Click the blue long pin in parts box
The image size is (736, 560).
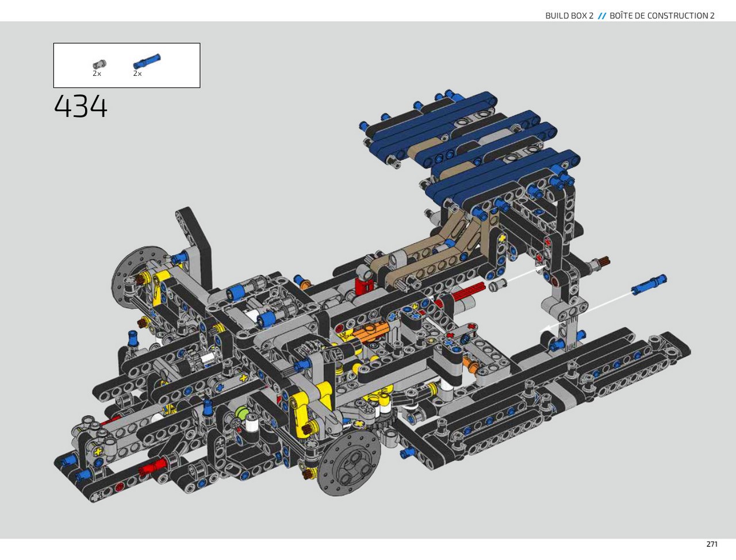tap(147, 62)
